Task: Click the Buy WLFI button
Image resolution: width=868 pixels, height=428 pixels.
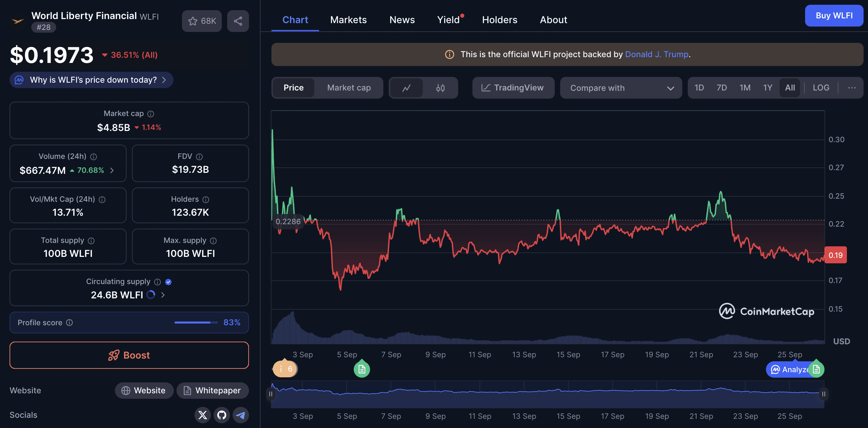Action: pos(834,16)
